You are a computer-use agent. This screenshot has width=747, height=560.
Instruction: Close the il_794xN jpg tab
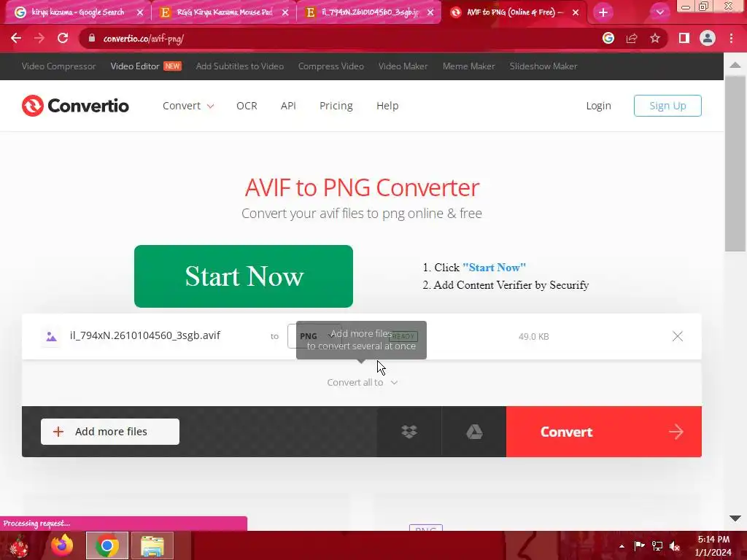tap(430, 12)
